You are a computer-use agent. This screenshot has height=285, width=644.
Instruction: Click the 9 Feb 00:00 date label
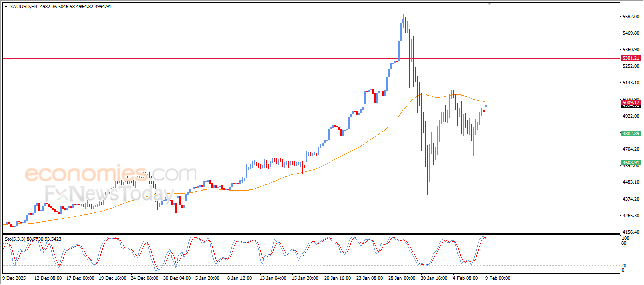(x=497, y=278)
